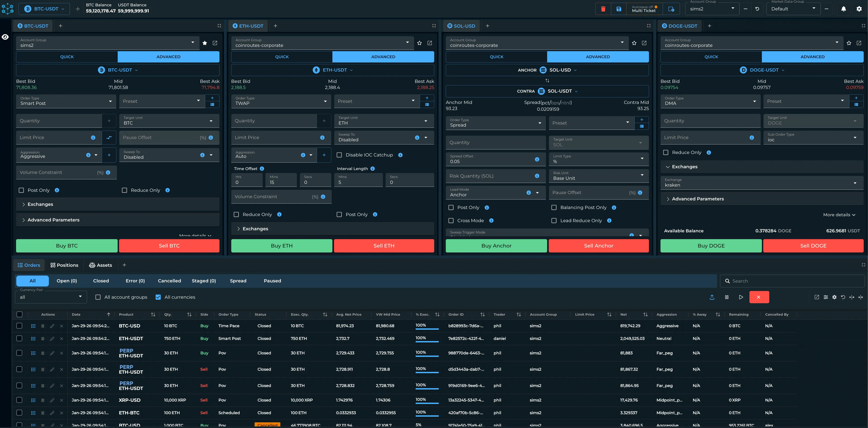Open settings gear icon at top right
The image size is (868, 428).
point(859,9)
